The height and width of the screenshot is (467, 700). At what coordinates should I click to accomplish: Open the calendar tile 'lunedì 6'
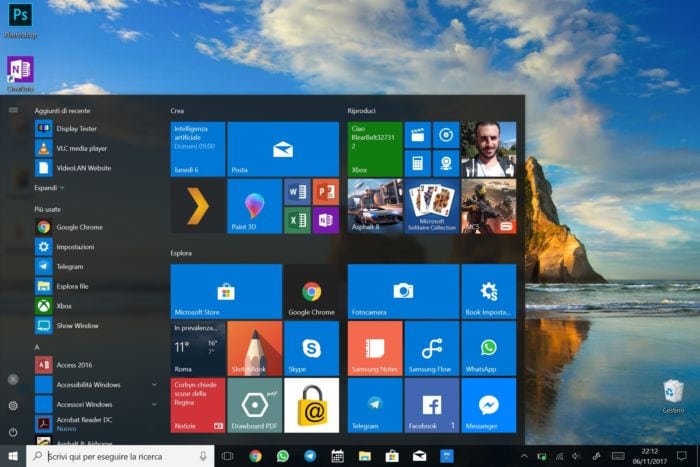click(198, 149)
